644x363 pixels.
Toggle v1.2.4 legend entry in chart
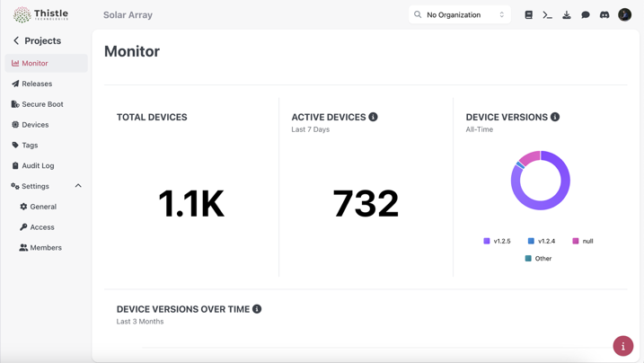tap(542, 241)
